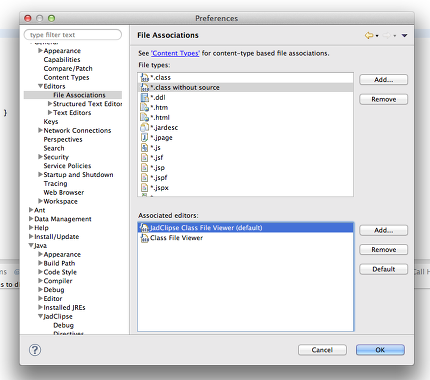Collapse the Editors tree node

[x=40, y=86]
